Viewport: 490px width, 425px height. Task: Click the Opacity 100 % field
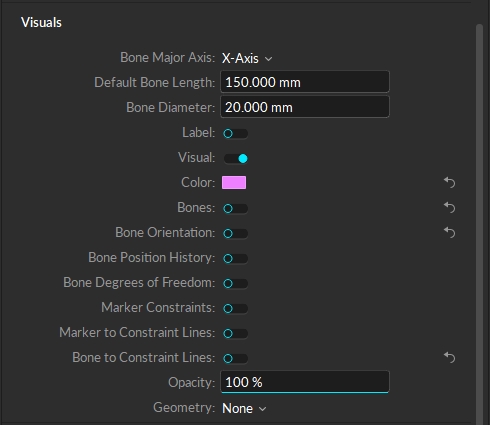click(305, 382)
